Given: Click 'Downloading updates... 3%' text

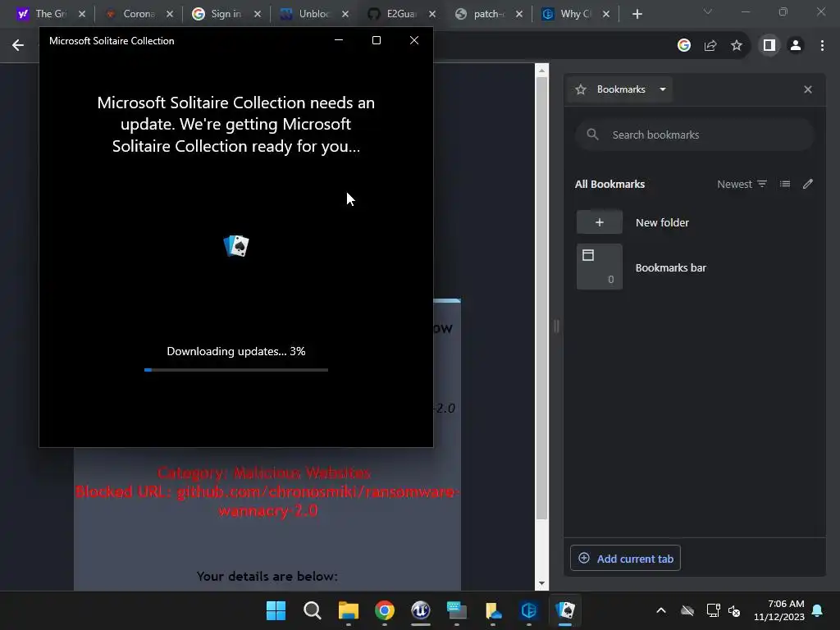Looking at the screenshot, I should 236,351.
